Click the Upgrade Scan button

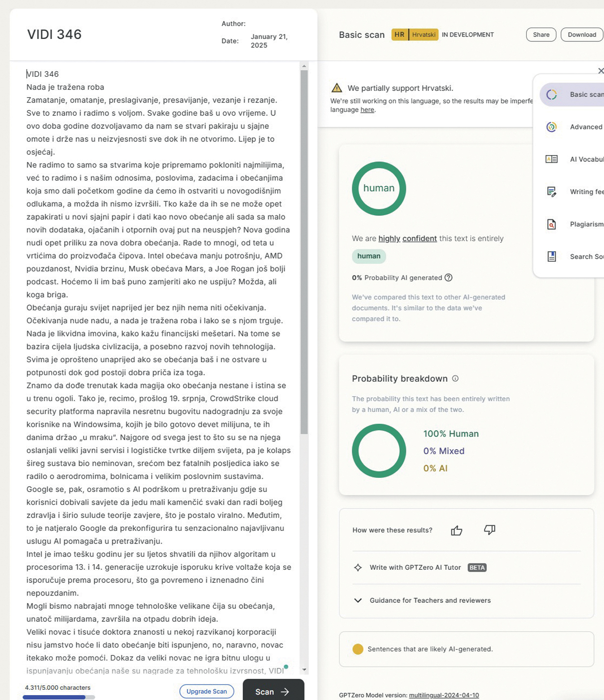click(x=207, y=691)
